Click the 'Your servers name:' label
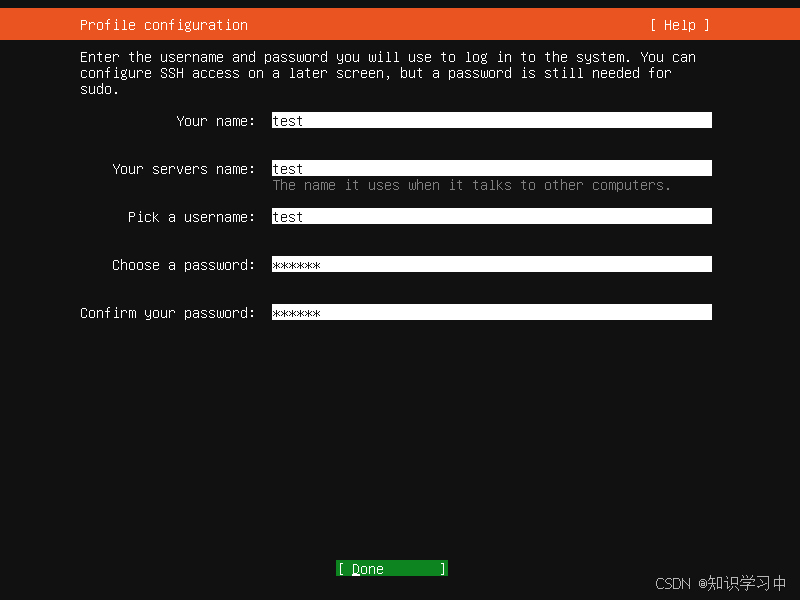 click(184, 169)
